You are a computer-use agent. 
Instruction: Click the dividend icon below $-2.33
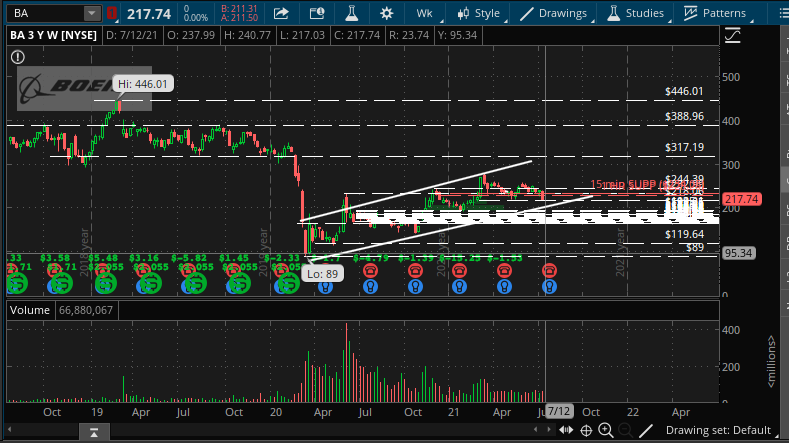[288, 284]
